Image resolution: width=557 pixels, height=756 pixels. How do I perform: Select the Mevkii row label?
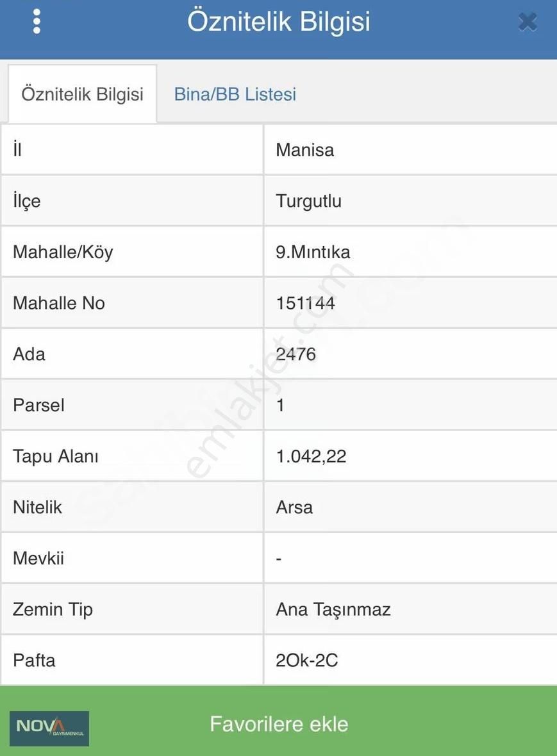(38, 558)
